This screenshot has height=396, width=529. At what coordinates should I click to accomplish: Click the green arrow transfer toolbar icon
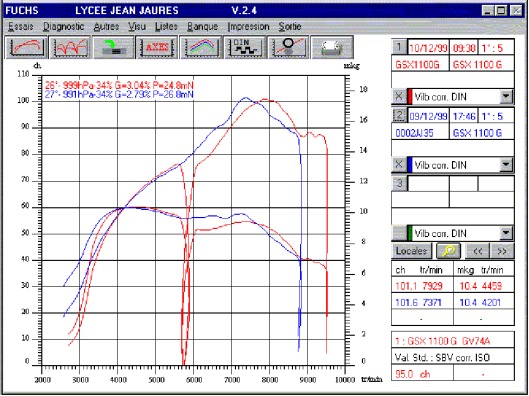[114, 47]
